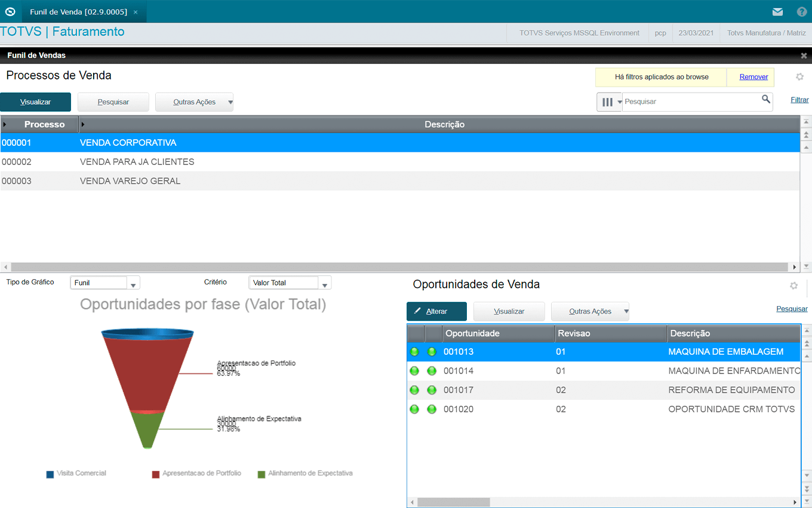Click the TOTVS logo icon at top left
Screen dimensions: 812x508
[x=10, y=11]
